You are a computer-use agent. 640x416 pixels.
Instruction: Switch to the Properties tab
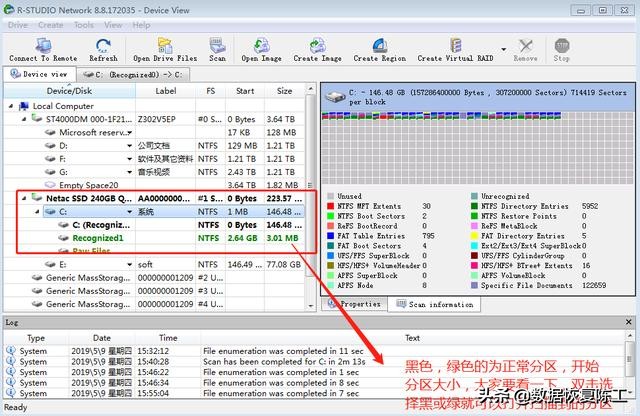360,304
